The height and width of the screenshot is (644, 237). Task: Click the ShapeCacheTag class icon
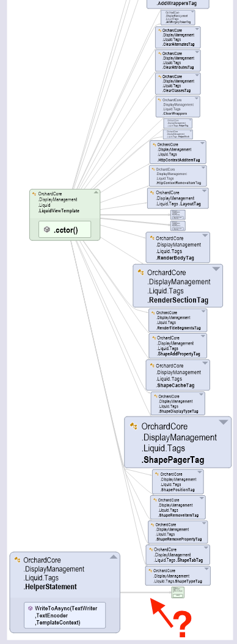152,365
